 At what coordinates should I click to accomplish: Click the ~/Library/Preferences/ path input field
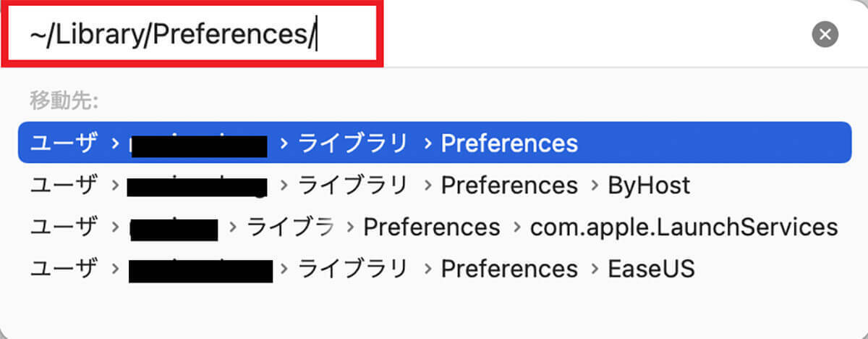[x=192, y=34]
